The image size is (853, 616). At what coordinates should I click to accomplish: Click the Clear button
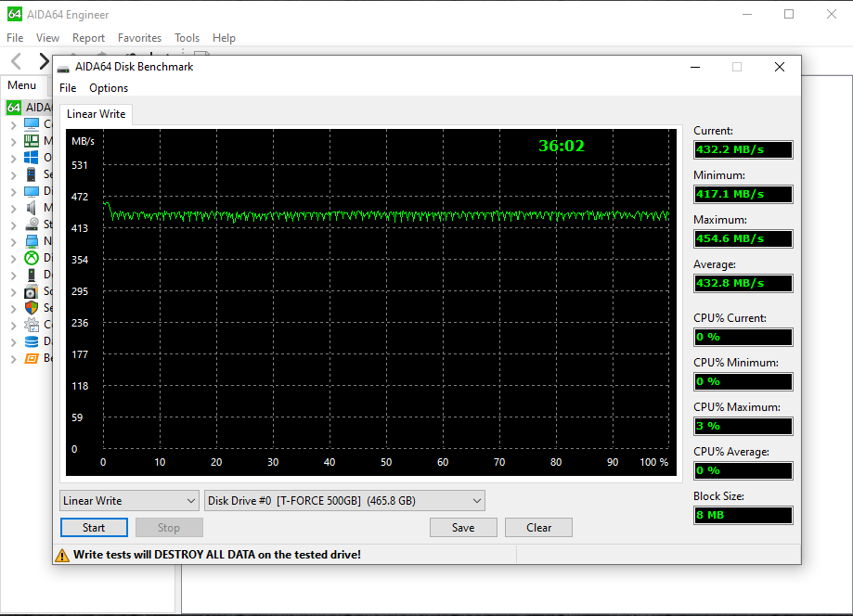tap(538, 527)
